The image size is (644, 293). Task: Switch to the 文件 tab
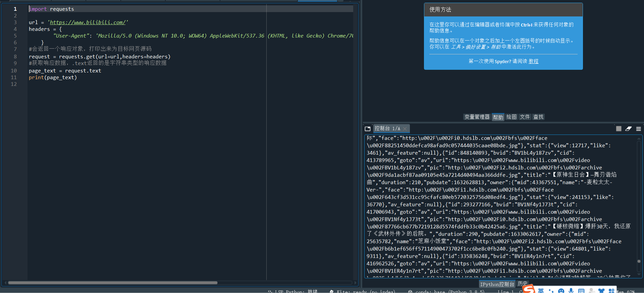pos(525,117)
